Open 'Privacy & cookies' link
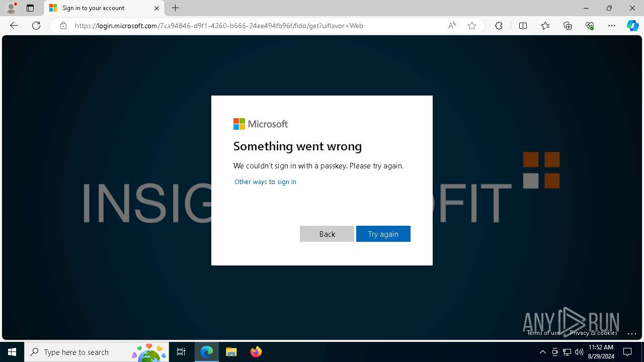This screenshot has height=362, width=644. point(594,333)
